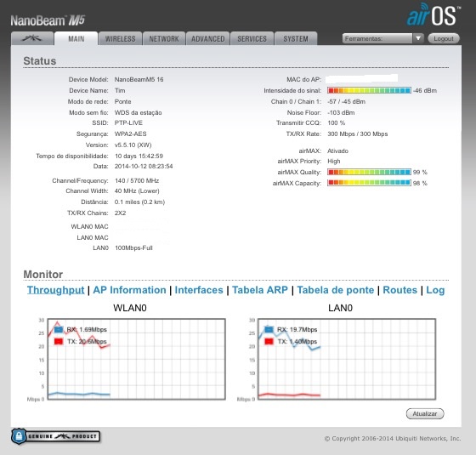The width and height of the screenshot is (476, 455).
Task: Click the Logout button
Action: coord(444,38)
